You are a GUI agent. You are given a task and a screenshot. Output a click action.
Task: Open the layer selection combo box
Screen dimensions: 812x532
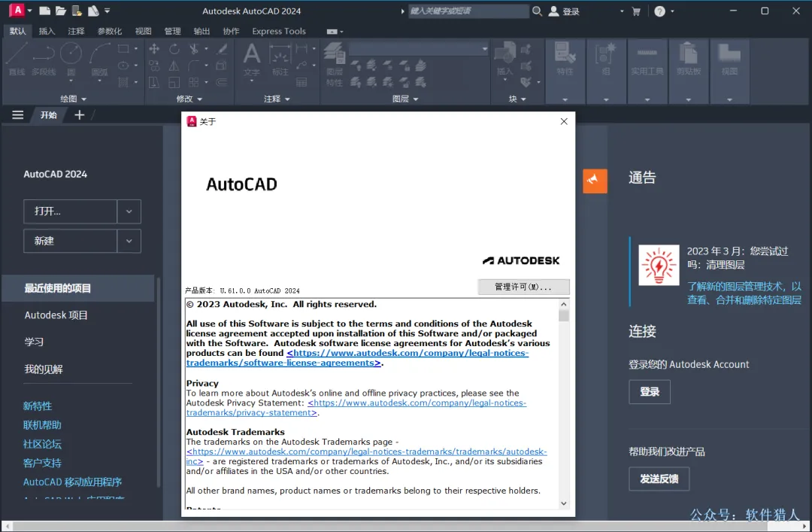pos(419,49)
